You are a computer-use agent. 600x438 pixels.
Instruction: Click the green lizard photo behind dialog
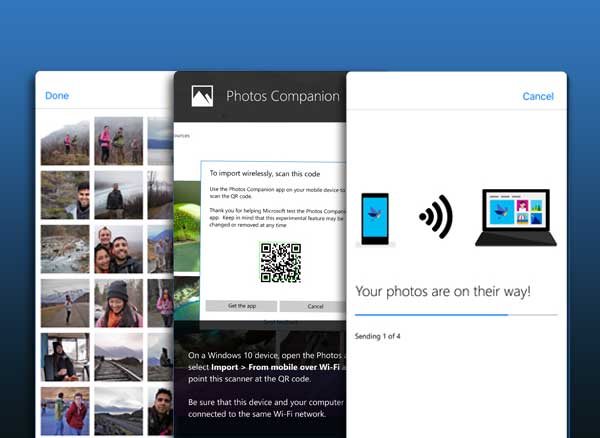tap(187, 226)
